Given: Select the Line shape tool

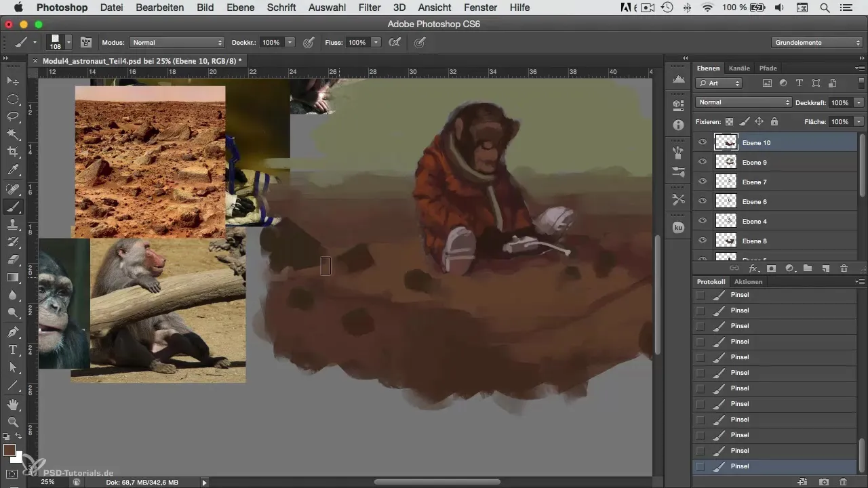Looking at the screenshot, I should coord(13,385).
